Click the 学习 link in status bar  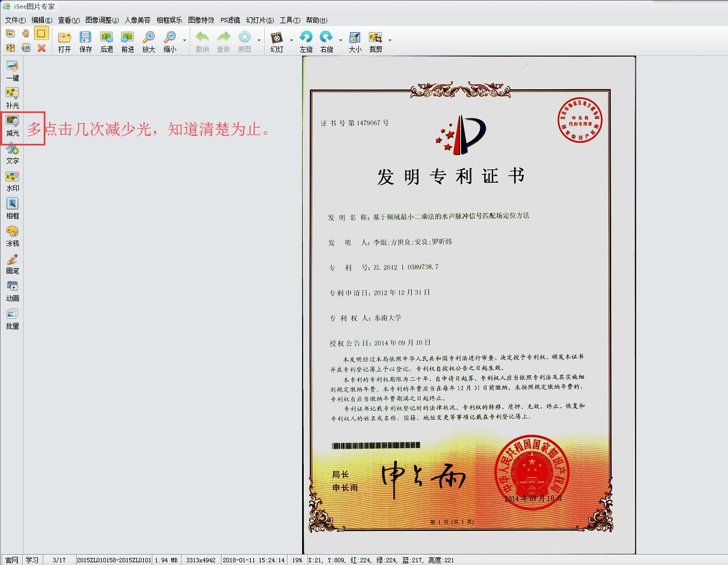[32, 560]
